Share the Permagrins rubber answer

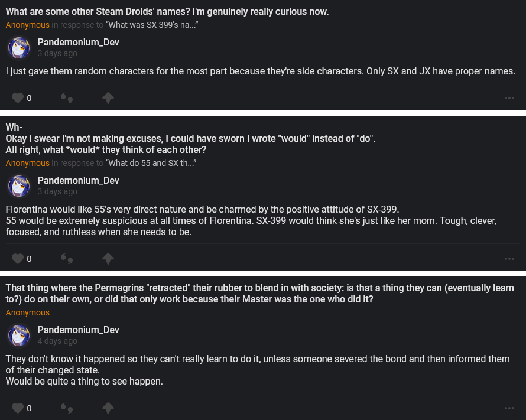pos(108,408)
